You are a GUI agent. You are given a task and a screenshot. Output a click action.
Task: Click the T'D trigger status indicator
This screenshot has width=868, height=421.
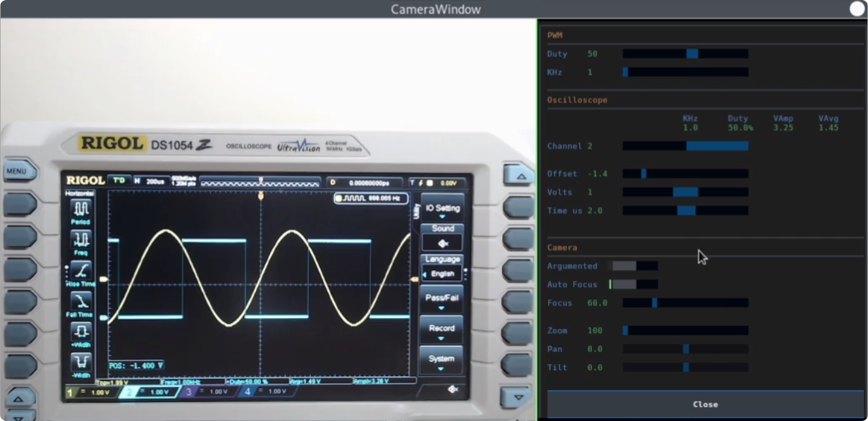click(x=119, y=179)
